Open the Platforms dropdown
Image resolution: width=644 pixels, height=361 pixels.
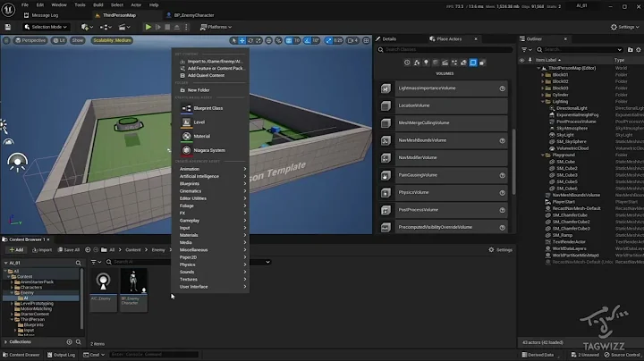click(x=216, y=27)
